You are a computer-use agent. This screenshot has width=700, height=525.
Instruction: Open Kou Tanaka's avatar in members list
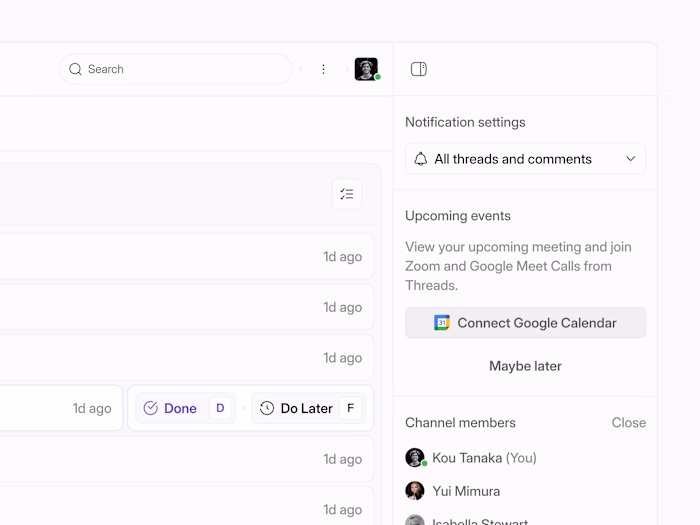(x=415, y=458)
